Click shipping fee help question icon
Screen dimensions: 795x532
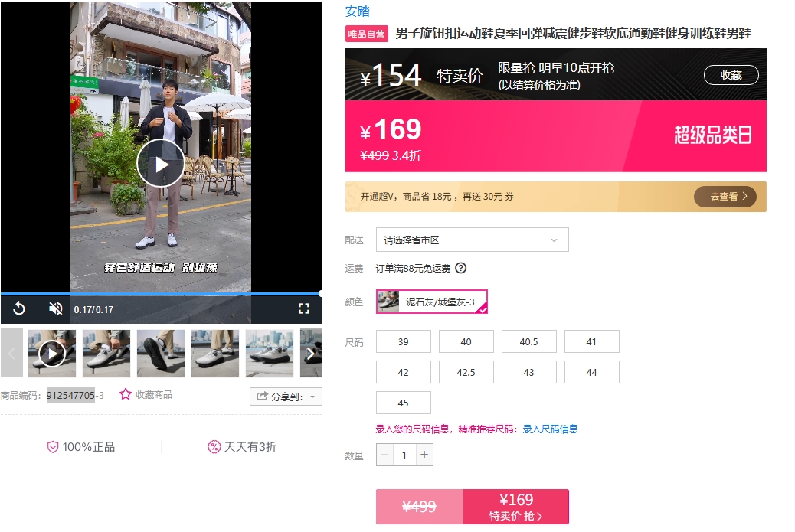coord(460,268)
